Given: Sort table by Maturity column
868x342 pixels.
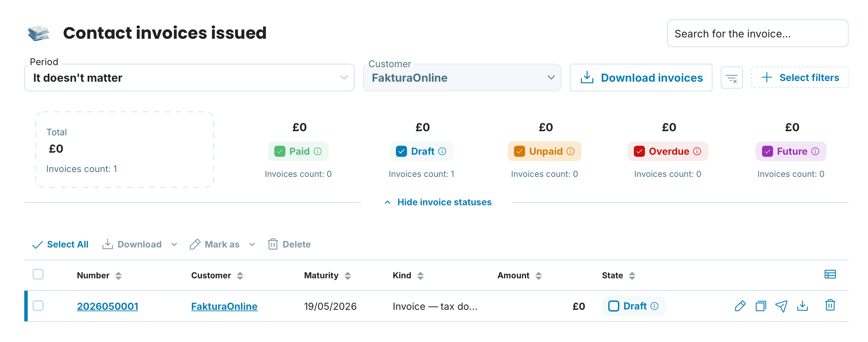Looking at the screenshot, I should click(348, 276).
